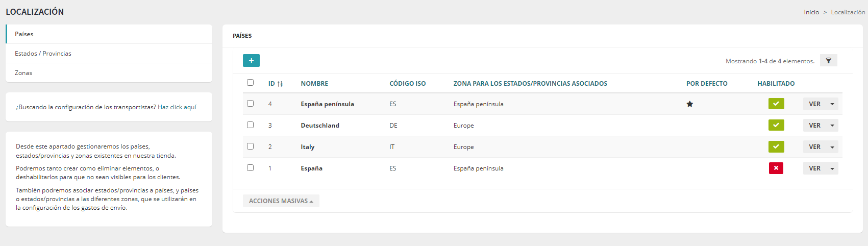Image resolution: width=868 pixels, height=246 pixels.
Task: Select the checkbox for Deutschland row
Action: [250, 125]
